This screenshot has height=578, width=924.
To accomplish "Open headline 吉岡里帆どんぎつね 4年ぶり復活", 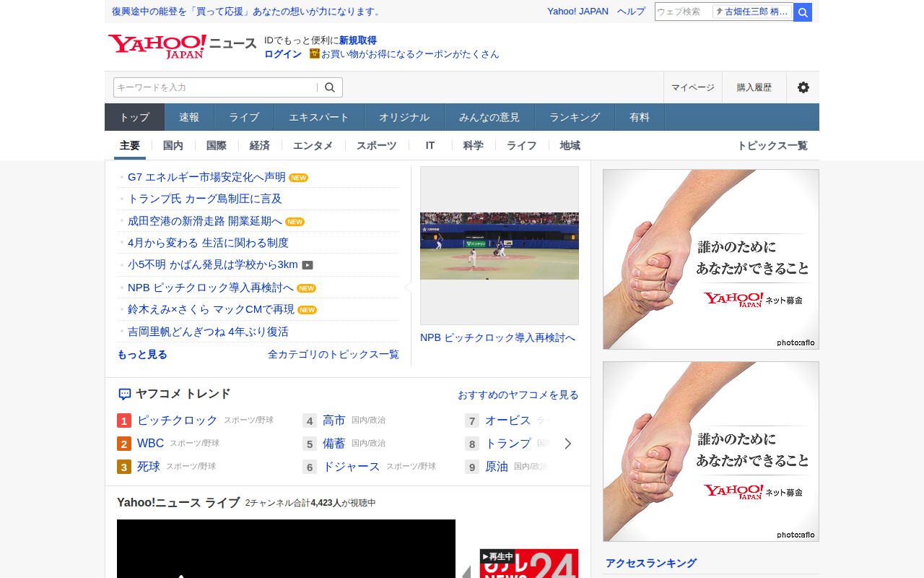I will 208,332.
